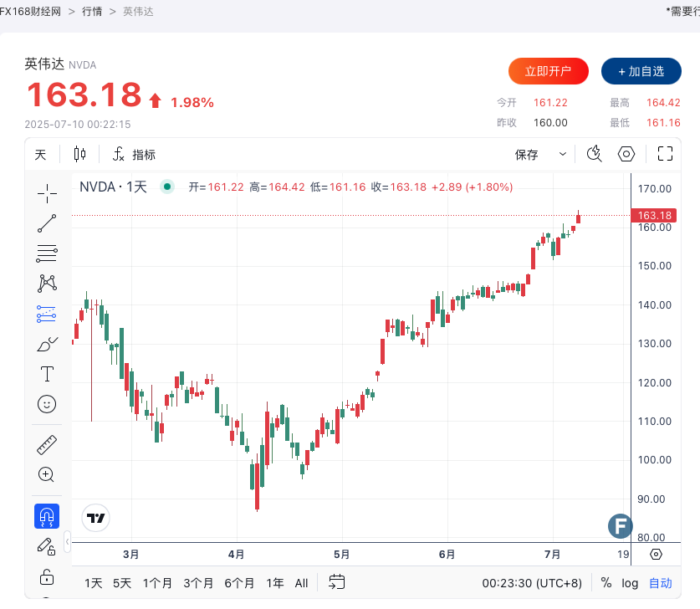The height and width of the screenshot is (609, 700).
Task: Click the 英伟达 breadcrumb text
Action: click(138, 12)
